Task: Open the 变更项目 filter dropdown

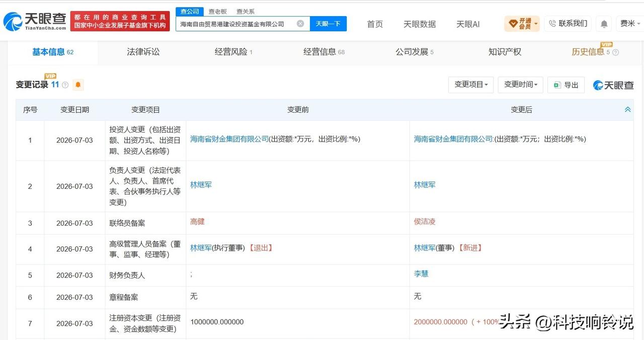Action: pyautogui.click(x=471, y=85)
